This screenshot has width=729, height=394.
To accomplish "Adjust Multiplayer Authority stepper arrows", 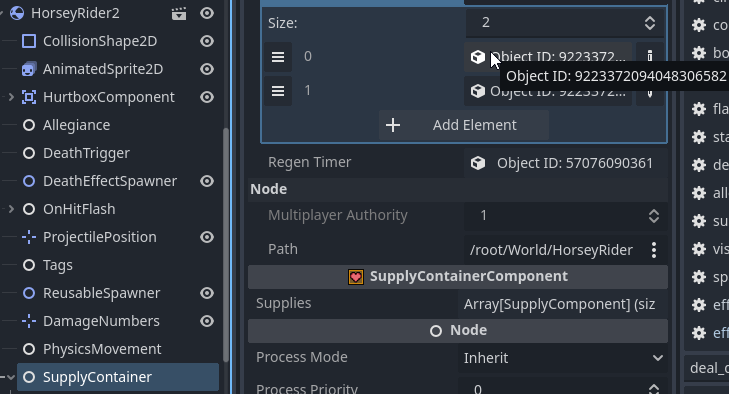I will [x=654, y=216].
